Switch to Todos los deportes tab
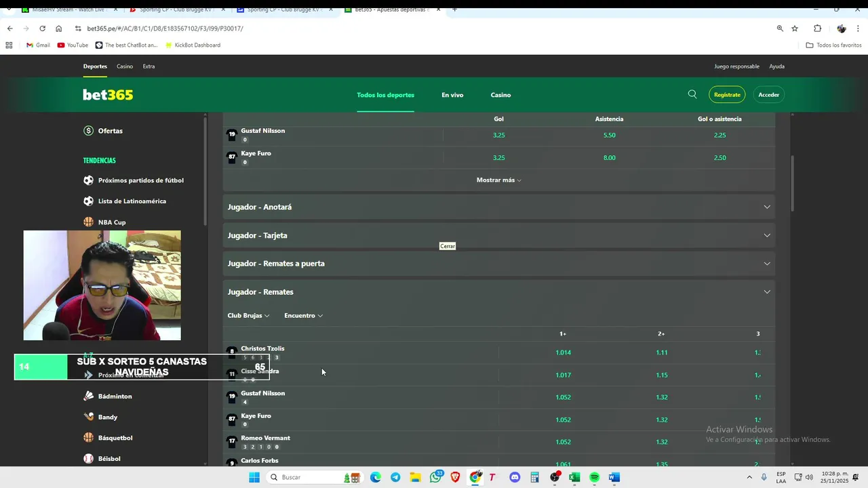The height and width of the screenshot is (488, 868). (385, 95)
